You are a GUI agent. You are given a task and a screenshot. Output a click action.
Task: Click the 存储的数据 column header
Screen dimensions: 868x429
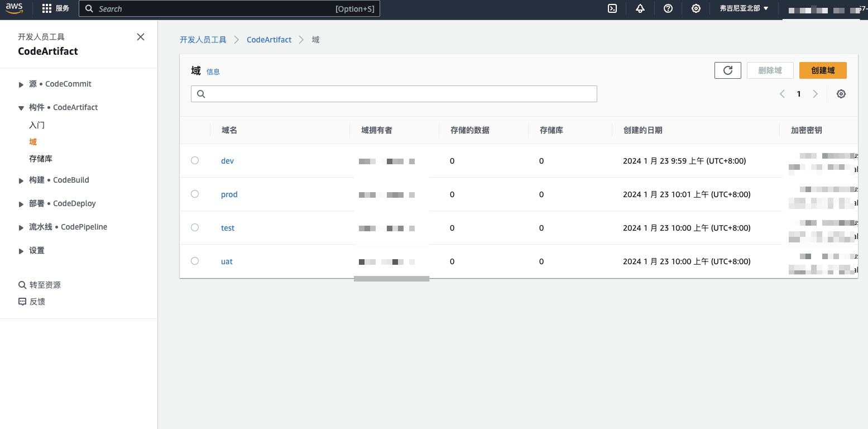pyautogui.click(x=470, y=130)
